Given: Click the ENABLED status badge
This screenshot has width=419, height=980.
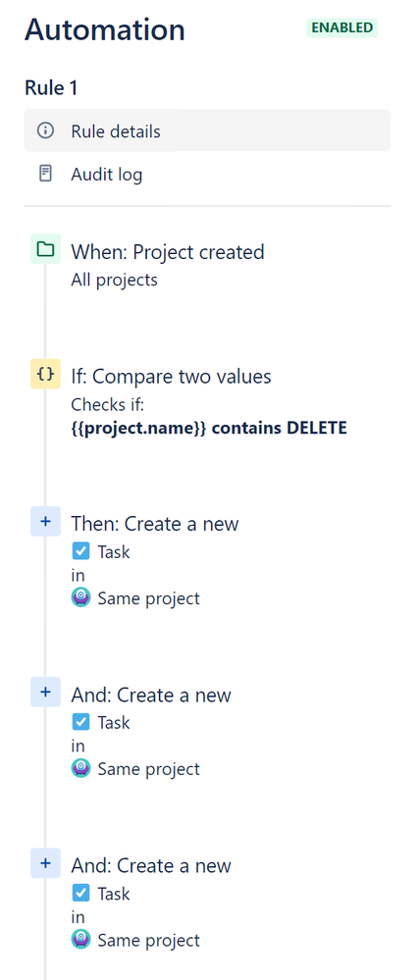Looking at the screenshot, I should click(x=342, y=28).
